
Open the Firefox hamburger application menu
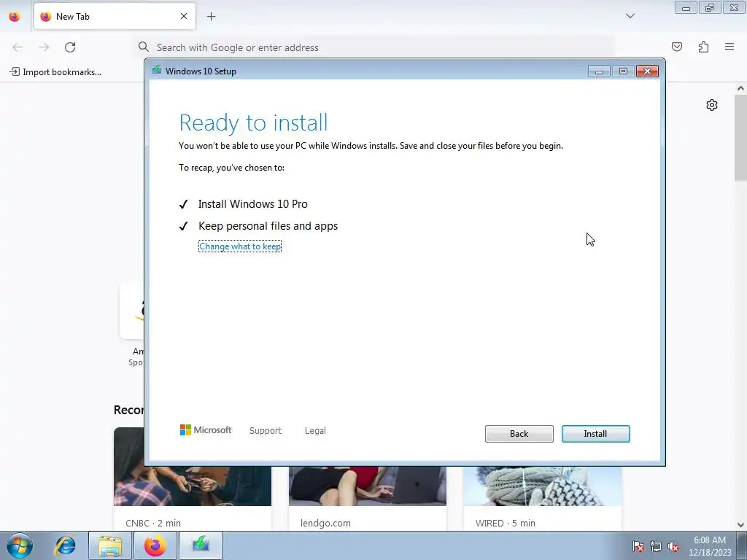[x=729, y=47]
